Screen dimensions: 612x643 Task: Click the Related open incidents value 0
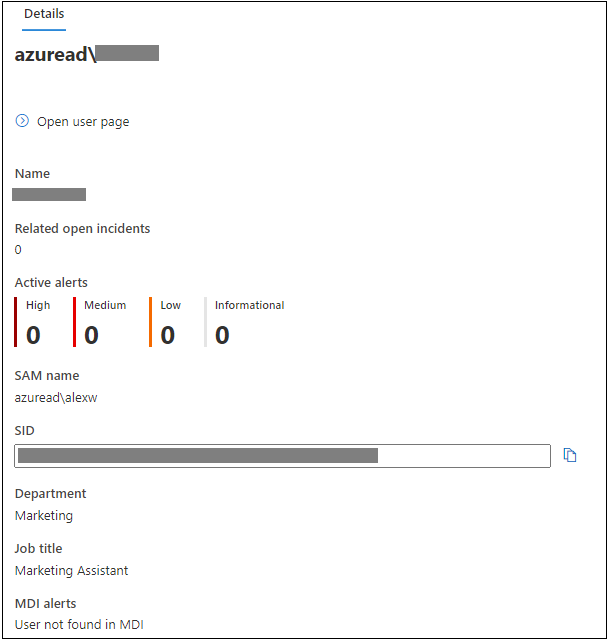[x=18, y=251]
